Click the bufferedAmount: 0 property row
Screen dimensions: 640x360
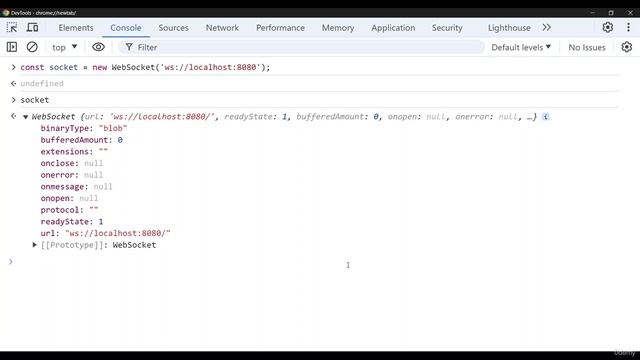(81, 140)
